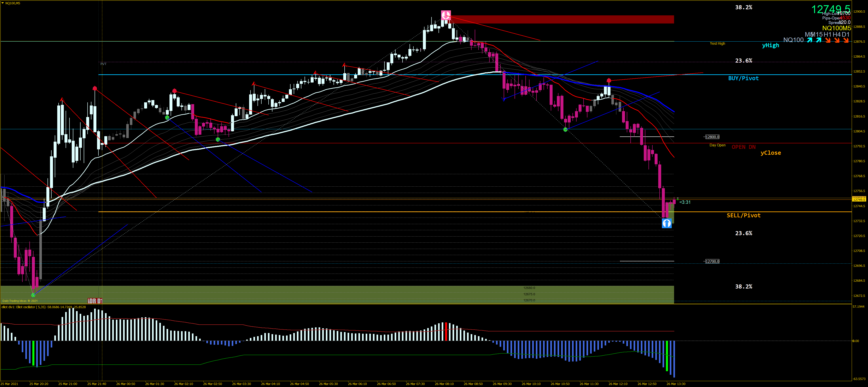
Task: Click the blue buy signal arrow icon
Action: coord(667,223)
